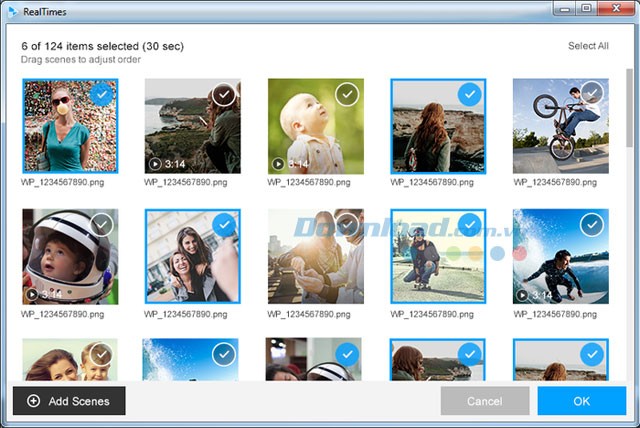Confirm the selection with the OK button
Viewport: 640px width, 428px height.
click(x=581, y=401)
